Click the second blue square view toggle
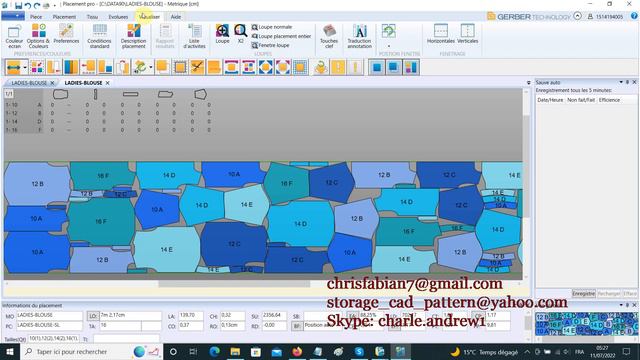 (x=394, y=67)
